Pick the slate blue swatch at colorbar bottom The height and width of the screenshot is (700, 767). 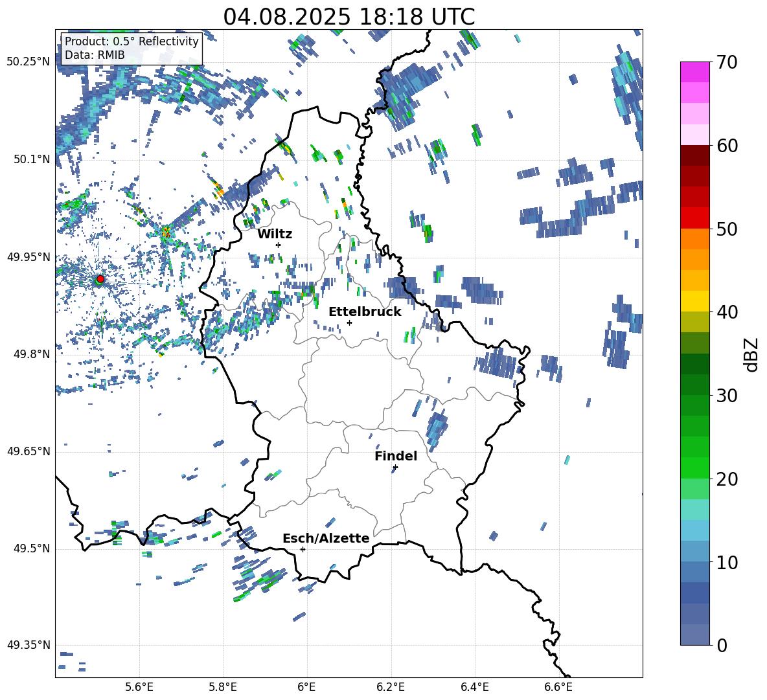pos(695,635)
